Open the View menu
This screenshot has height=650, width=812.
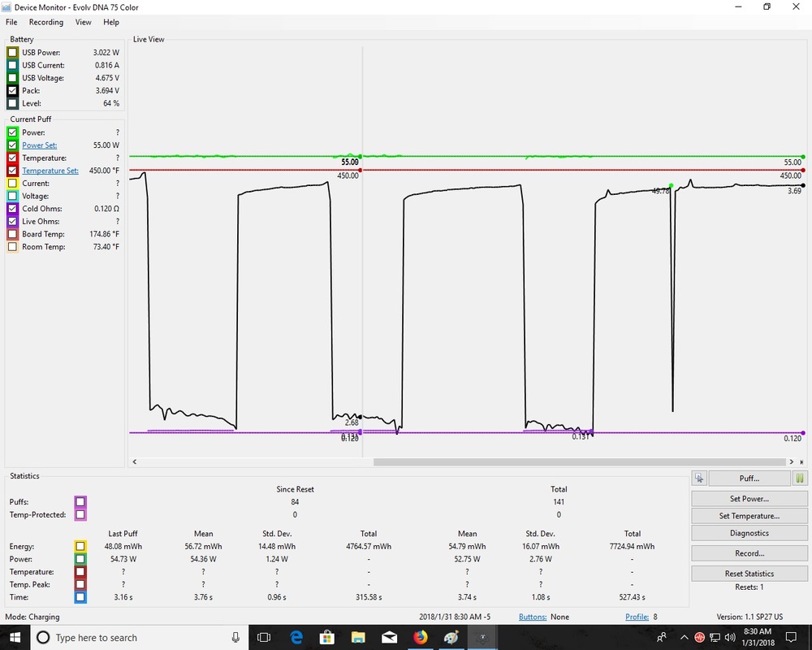83,22
